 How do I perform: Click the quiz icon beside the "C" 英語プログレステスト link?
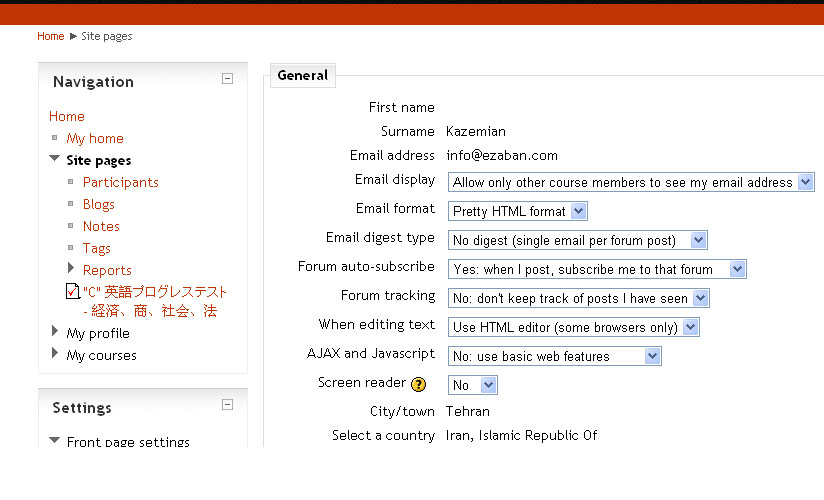click(x=71, y=292)
